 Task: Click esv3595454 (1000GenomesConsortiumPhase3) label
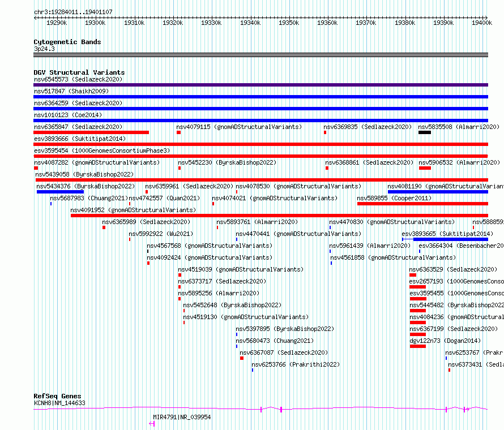pyautogui.click(x=102, y=150)
